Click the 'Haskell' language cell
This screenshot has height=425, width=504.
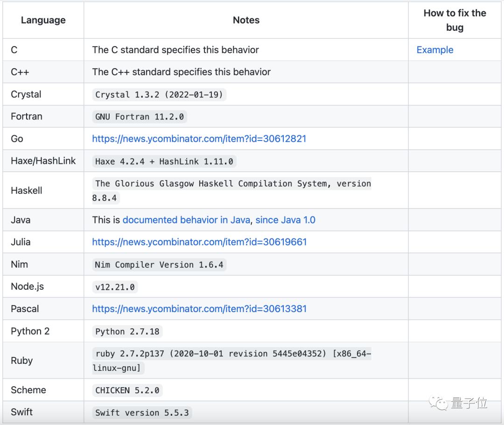click(27, 190)
